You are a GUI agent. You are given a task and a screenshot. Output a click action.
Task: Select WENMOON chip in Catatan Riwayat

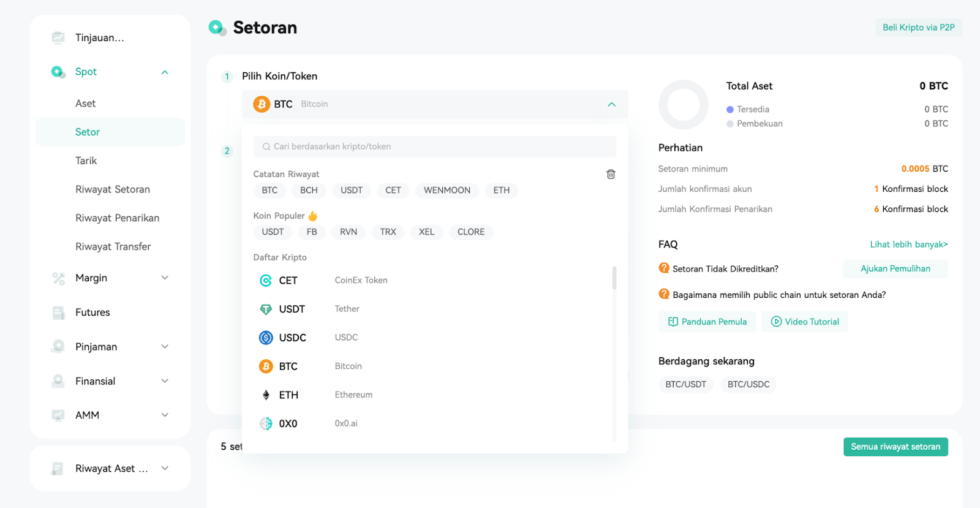tap(447, 191)
